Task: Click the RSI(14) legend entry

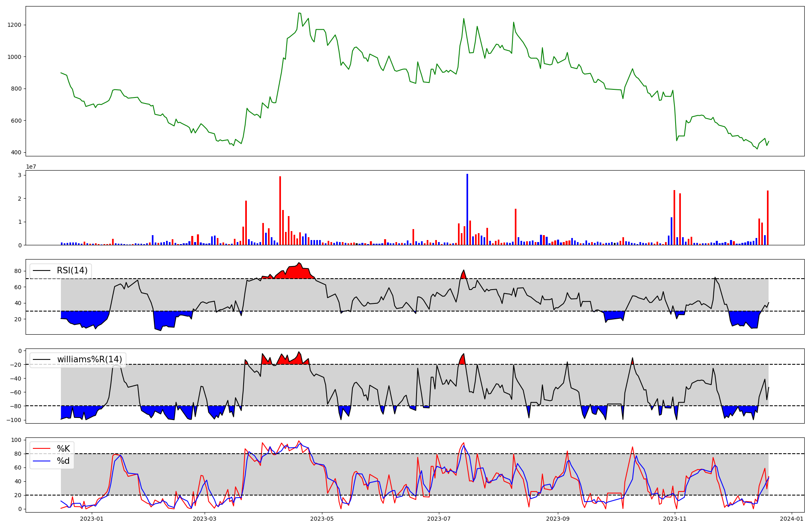Action: [x=72, y=270]
